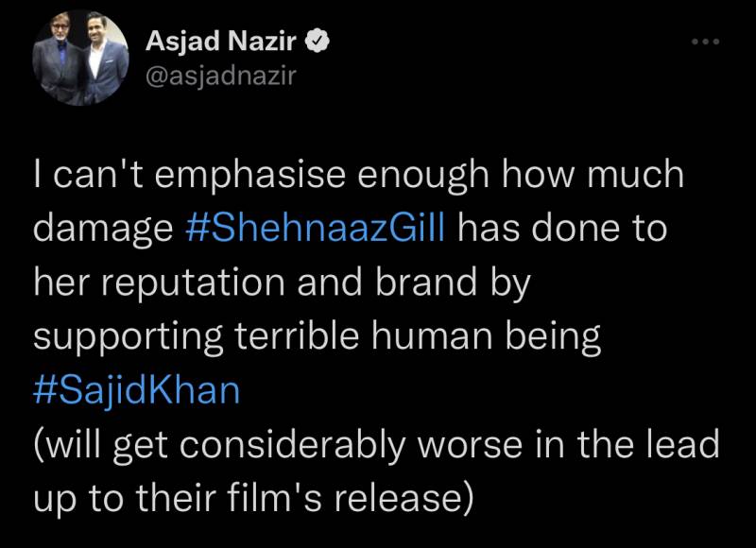Open the three-dot more options menu

tap(705, 43)
